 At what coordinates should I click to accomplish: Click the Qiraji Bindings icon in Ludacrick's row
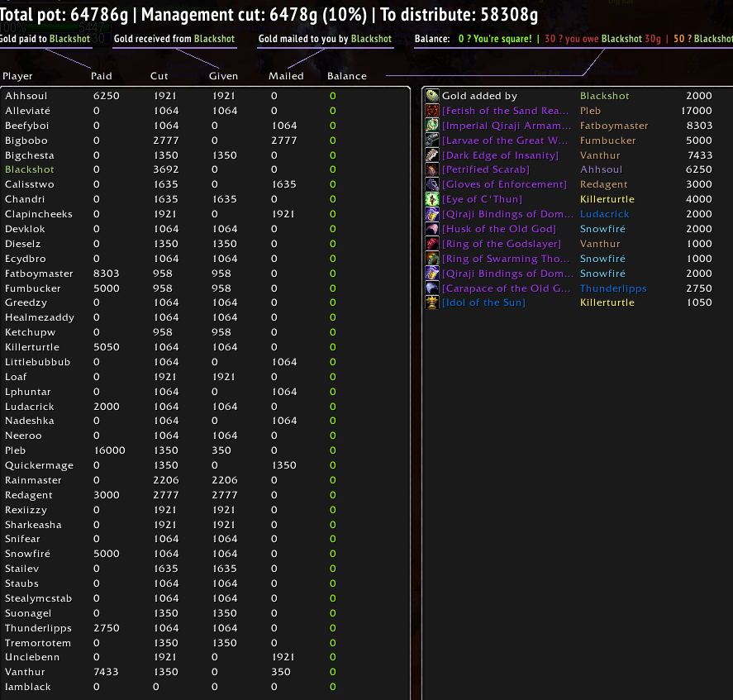pyautogui.click(x=432, y=214)
